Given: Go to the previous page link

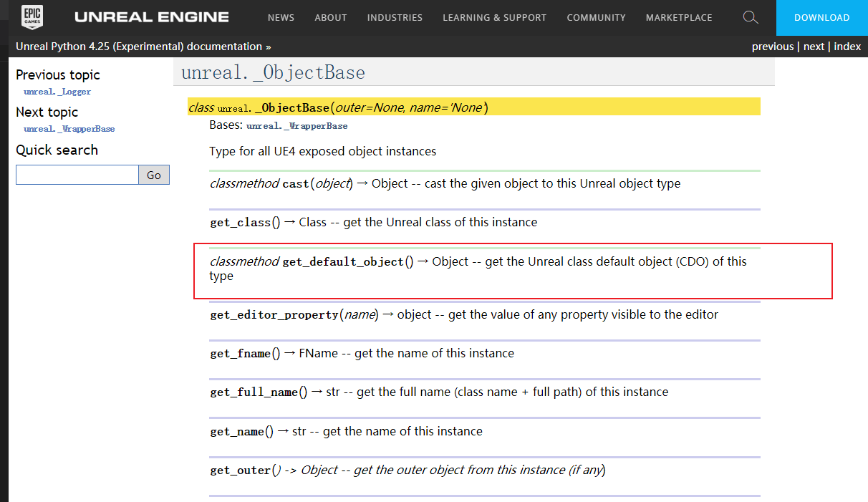Looking at the screenshot, I should tap(772, 47).
